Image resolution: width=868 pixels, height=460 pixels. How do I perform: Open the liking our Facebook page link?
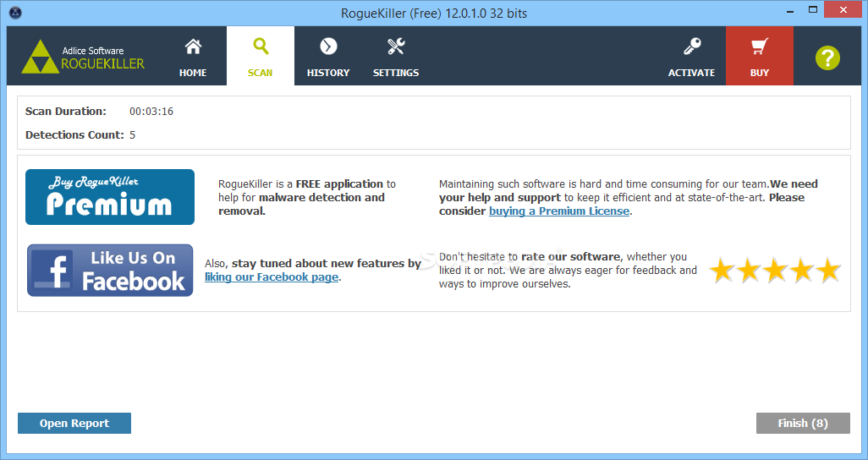[272, 277]
